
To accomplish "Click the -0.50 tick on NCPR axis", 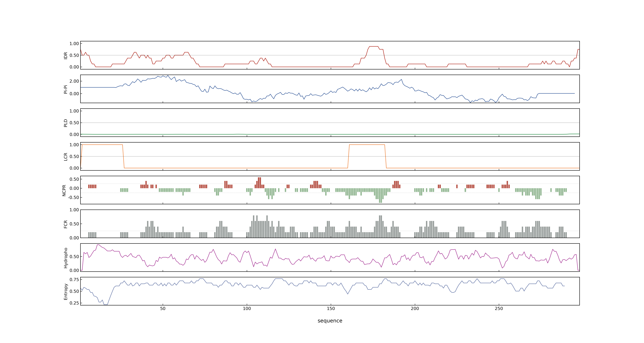I will tap(73, 197).
